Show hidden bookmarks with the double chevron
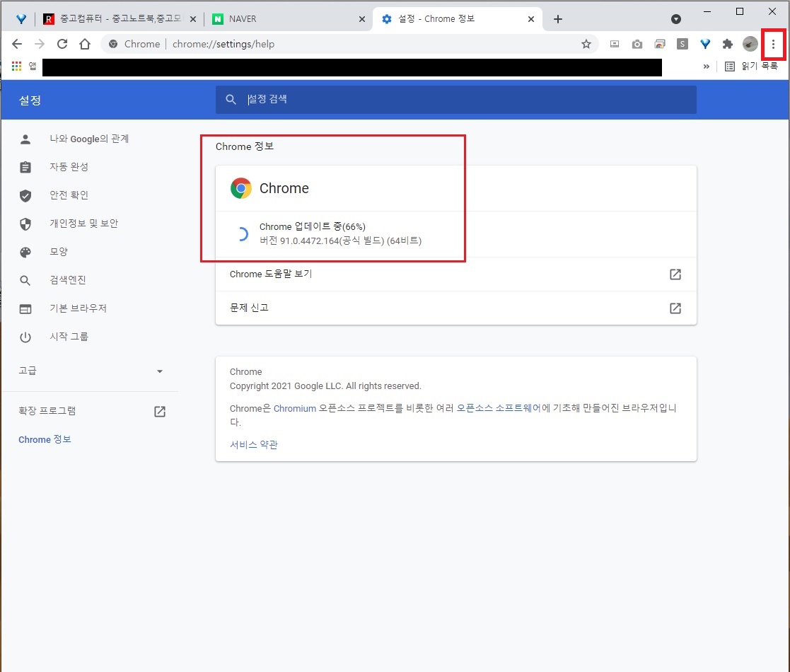The height and width of the screenshot is (672, 790). click(x=707, y=66)
